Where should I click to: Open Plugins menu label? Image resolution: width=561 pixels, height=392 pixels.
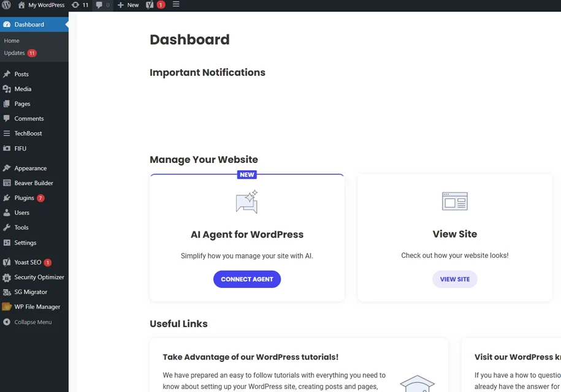tap(24, 198)
